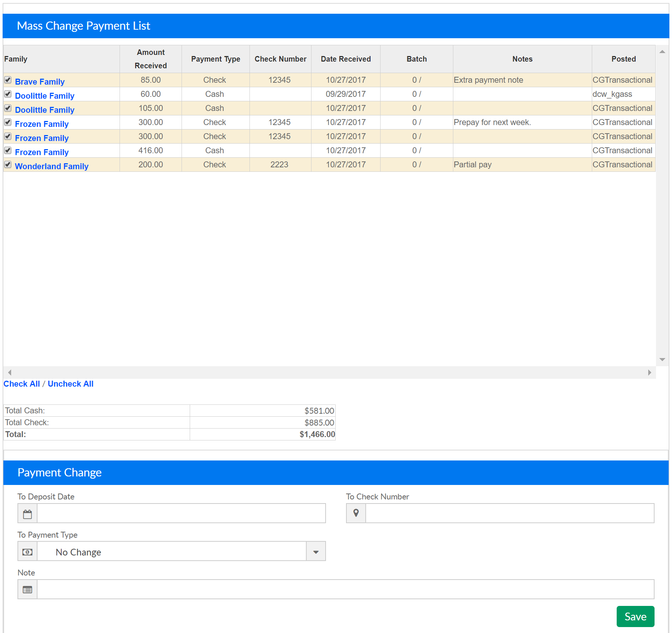Click the scroll up arrow of payment list
Image resolution: width=672 pixels, height=633 pixels.
pos(662,52)
